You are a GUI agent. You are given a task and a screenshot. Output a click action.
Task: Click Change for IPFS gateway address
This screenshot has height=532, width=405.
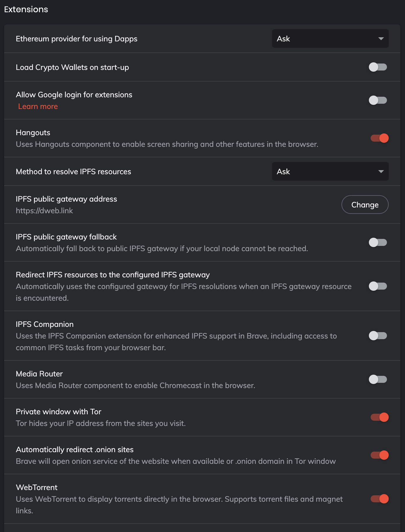click(x=365, y=205)
